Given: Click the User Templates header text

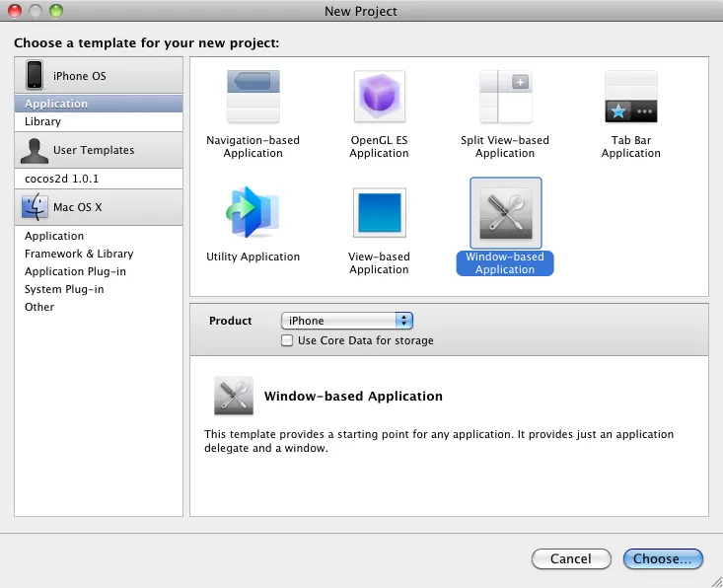Looking at the screenshot, I should [x=94, y=150].
